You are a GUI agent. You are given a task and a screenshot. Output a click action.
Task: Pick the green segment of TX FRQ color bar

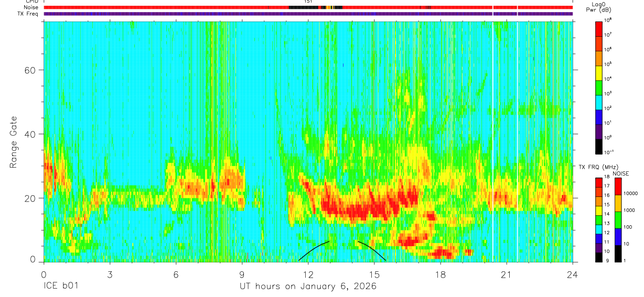599,220
